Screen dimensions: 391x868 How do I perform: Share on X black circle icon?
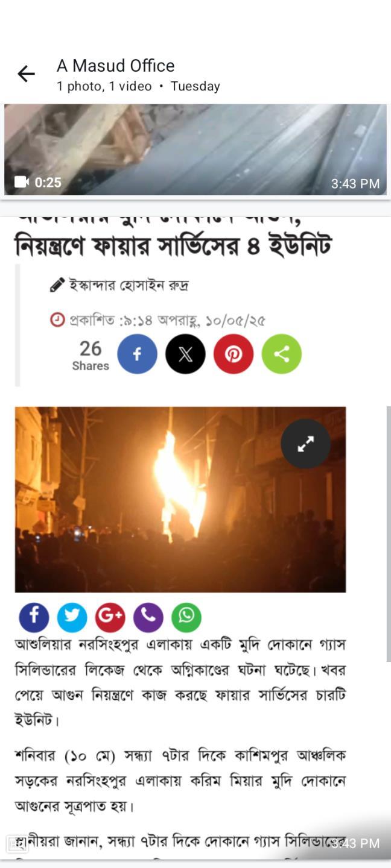185,354
